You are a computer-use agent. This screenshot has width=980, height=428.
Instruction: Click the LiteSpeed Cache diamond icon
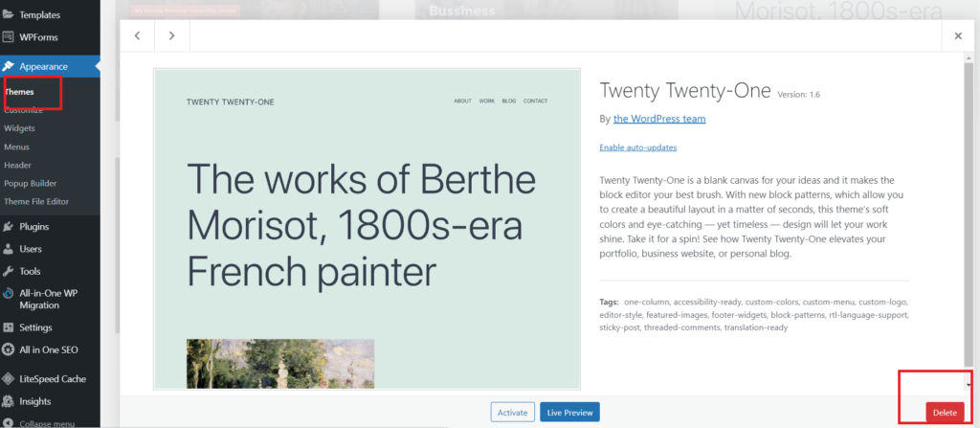coord(8,378)
